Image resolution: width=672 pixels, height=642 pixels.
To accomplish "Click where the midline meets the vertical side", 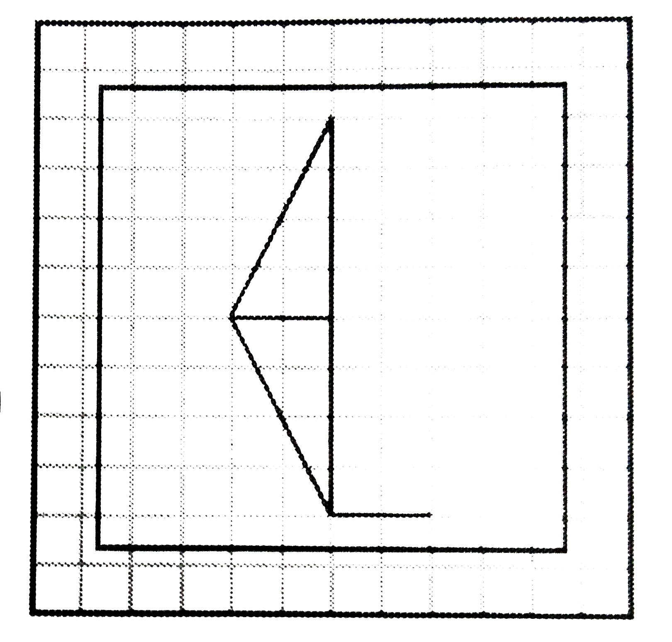I will 331,319.
